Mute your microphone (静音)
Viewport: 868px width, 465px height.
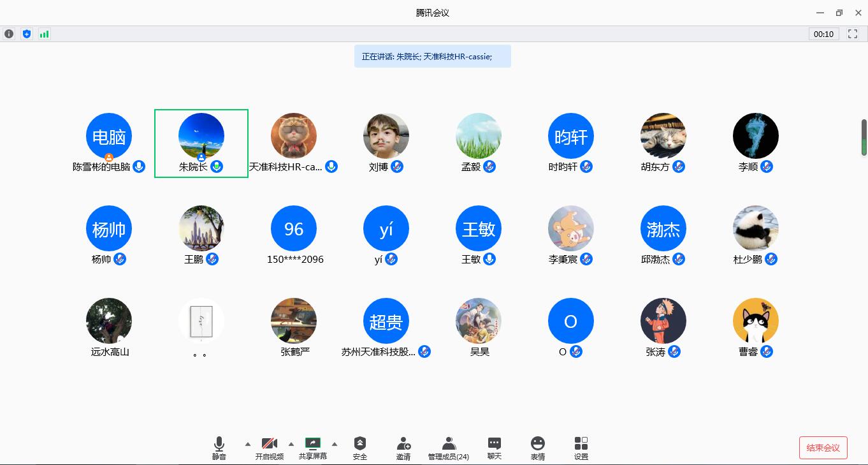[219, 448]
